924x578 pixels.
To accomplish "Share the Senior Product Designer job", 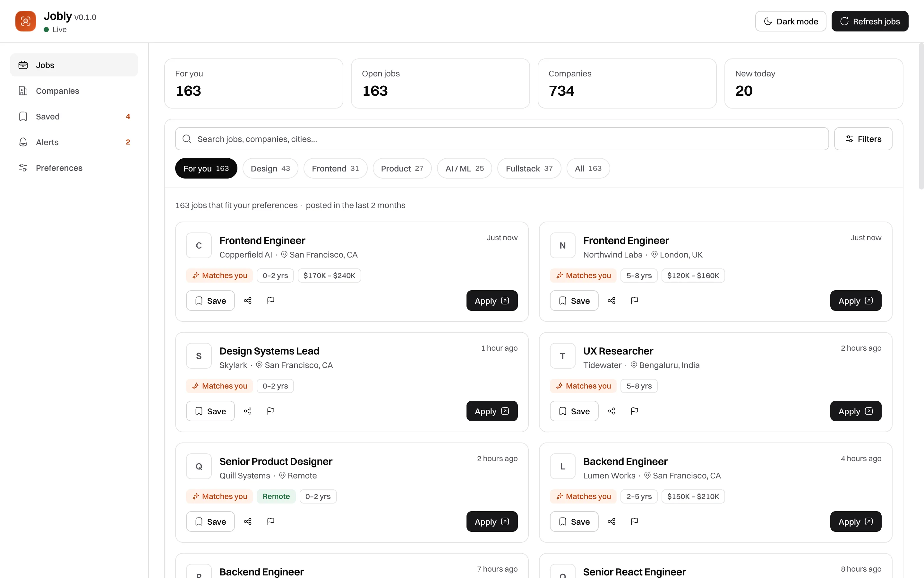I will 248,521.
